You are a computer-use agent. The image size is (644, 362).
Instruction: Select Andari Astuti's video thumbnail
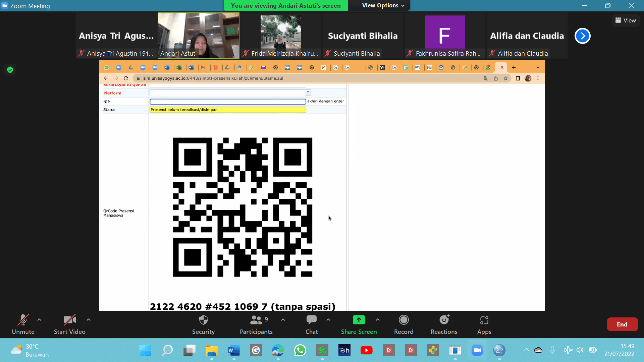pyautogui.click(x=199, y=36)
